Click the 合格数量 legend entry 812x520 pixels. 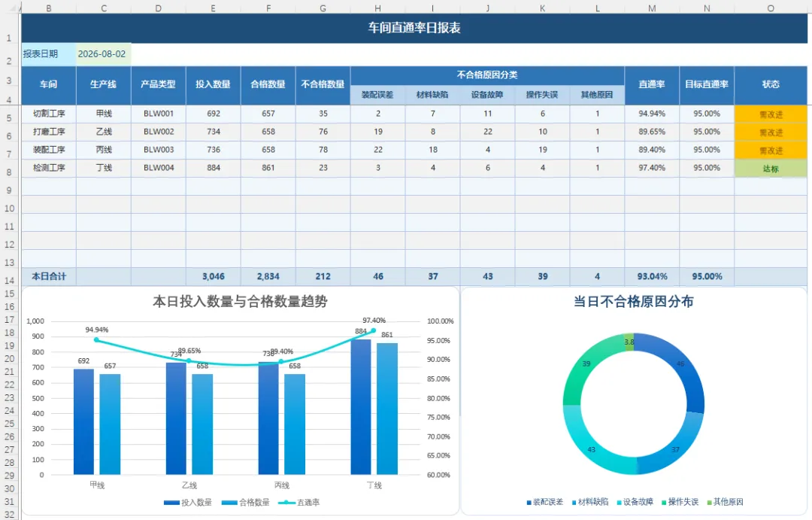point(245,503)
